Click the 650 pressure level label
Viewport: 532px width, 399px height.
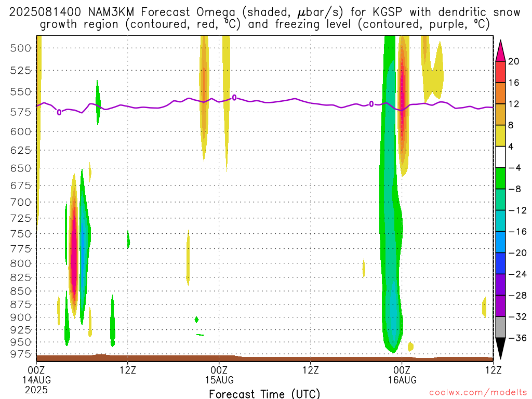point(21,168)
